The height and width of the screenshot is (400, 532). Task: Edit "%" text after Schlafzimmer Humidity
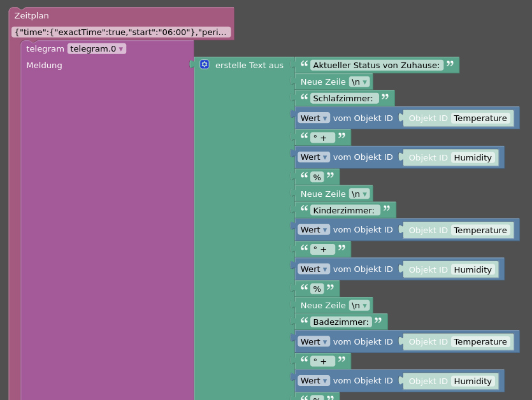coord(317,177)
